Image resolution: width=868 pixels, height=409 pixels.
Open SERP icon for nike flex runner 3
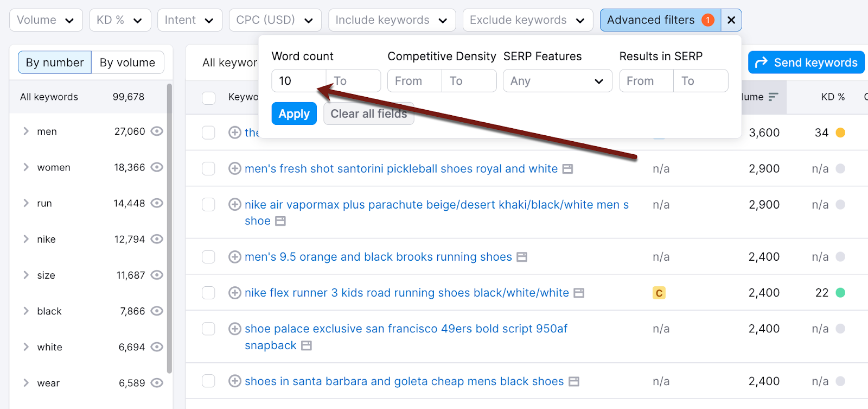pos(579,293)
